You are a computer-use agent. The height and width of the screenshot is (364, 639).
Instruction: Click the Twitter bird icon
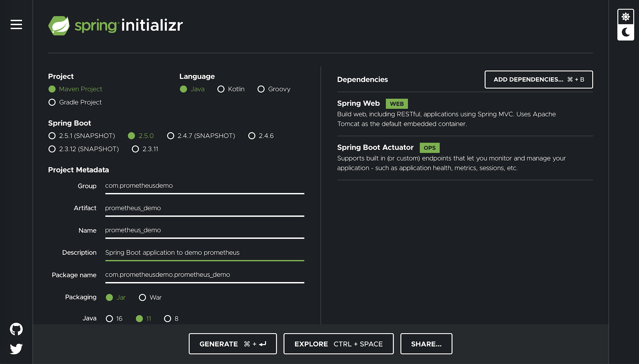pyautogui.click(x=16, y=349)
